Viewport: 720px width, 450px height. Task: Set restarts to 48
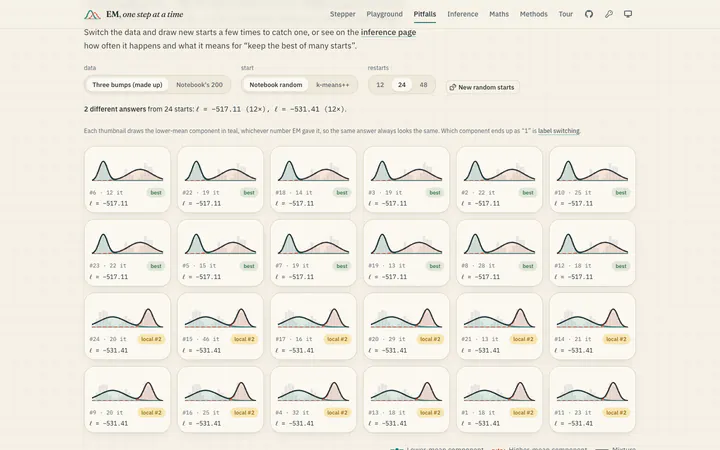[423, 85]
